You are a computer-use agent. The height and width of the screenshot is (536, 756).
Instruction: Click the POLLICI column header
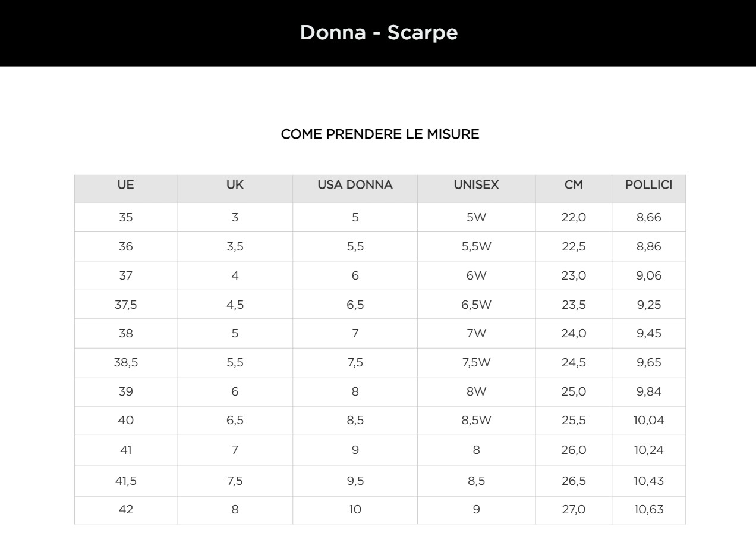tap(648, 185)
